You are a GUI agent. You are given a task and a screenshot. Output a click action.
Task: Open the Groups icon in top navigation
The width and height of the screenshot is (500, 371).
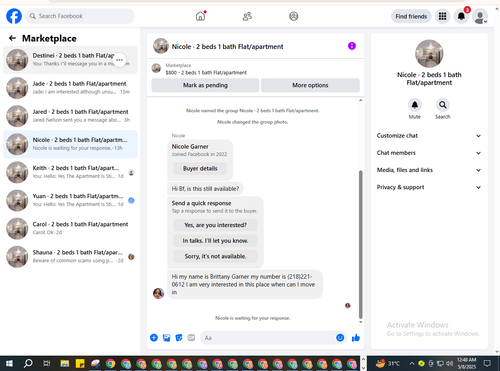coord(294,16)
